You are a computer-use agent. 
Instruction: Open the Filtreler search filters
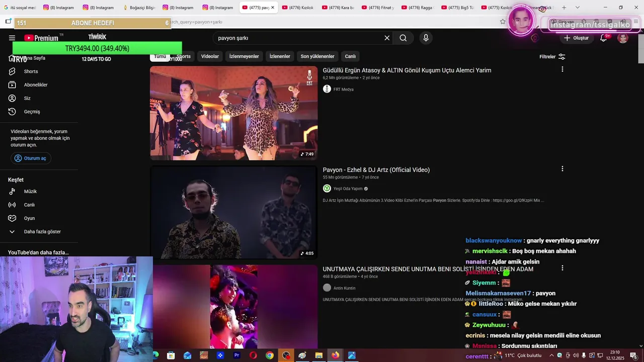(x=552, y=57)
